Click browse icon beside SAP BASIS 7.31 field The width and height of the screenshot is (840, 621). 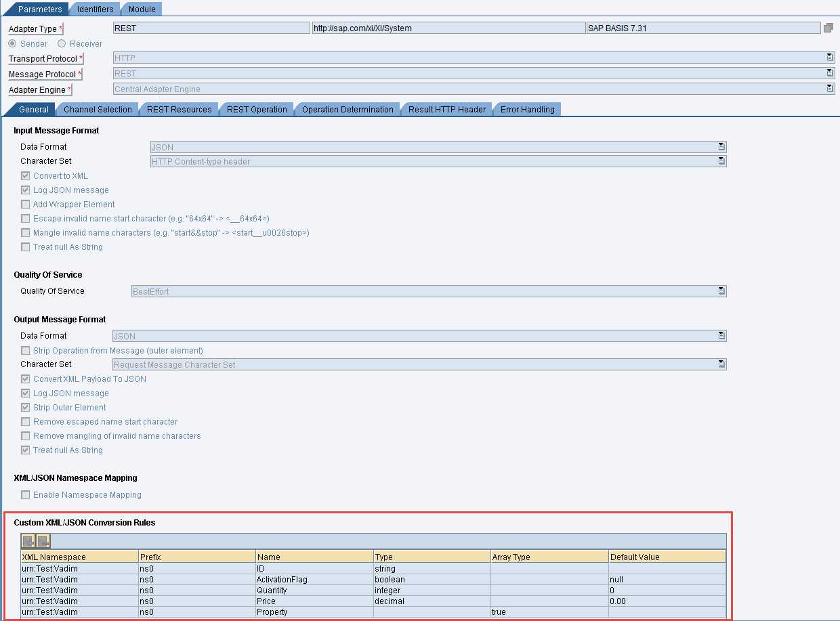[831, 27]
